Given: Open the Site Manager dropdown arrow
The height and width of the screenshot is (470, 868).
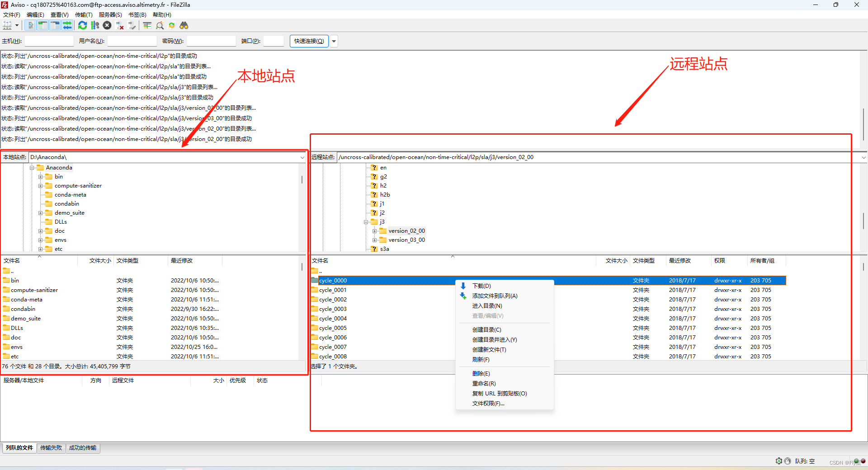Looking at the screenshot, I should coord(17,25).
